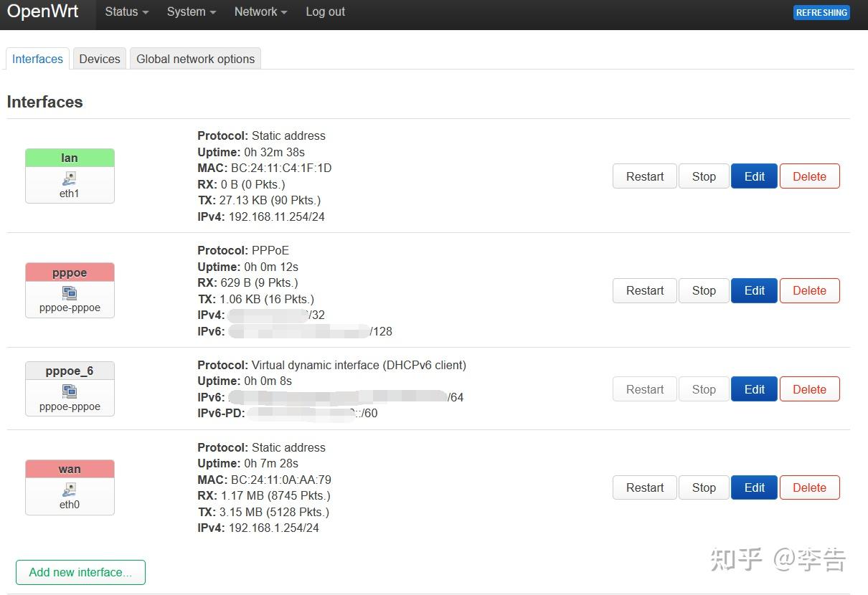Edit the pppoe interface
The image size is (868, 595).
754,290
